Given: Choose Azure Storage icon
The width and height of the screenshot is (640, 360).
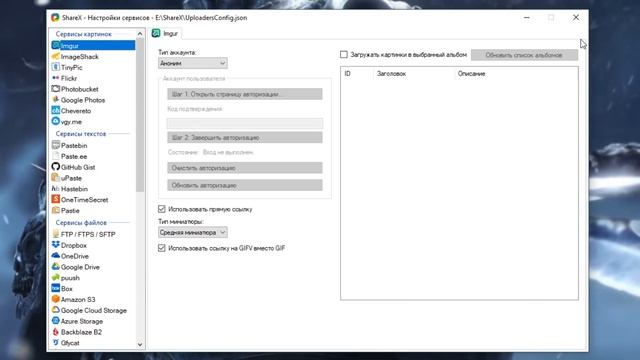Looking at the screenshot, I should pos(56,321).
